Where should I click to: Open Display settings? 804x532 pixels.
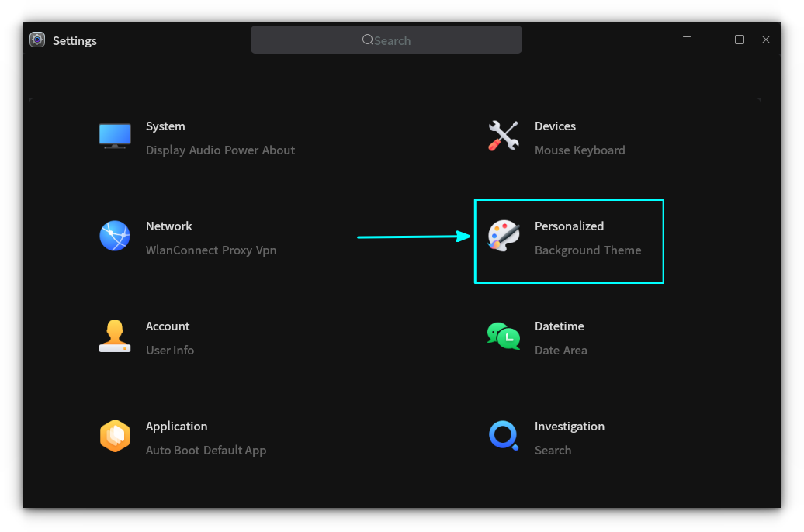coord(164,150)
